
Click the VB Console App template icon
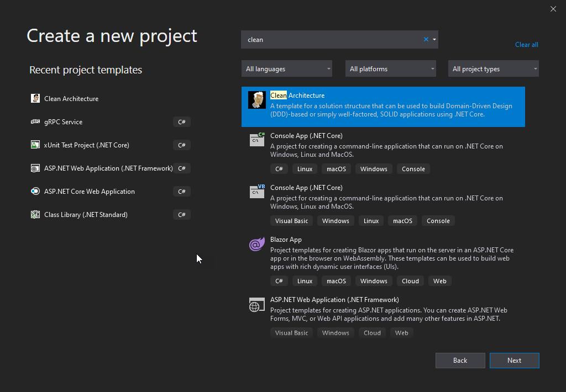tap(257, 192)
